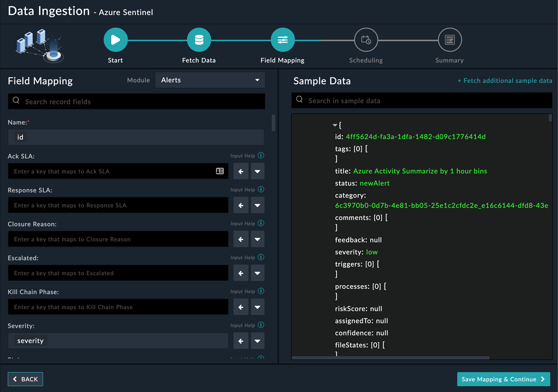This screenshot has width=558, height=392.
Task: Click the magnifier icon in record fields search
Action: 16,101
